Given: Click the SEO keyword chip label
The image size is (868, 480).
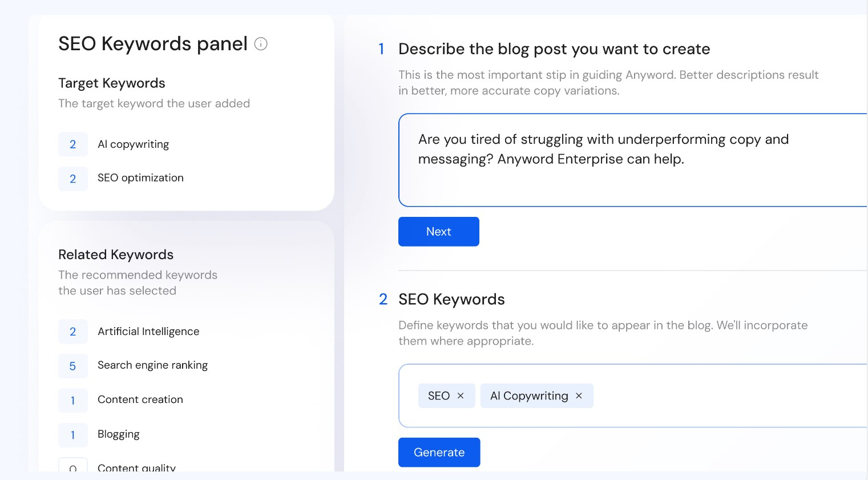Looking at the screenshot, I should pos(438,396).
